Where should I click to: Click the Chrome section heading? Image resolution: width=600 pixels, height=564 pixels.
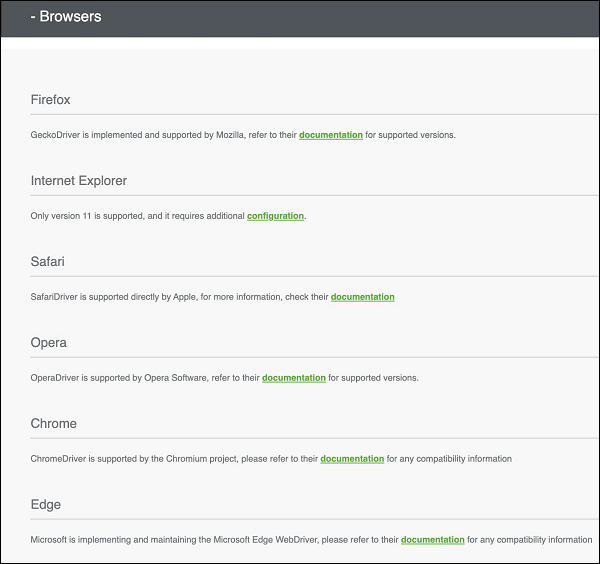[x=54, y=424]
